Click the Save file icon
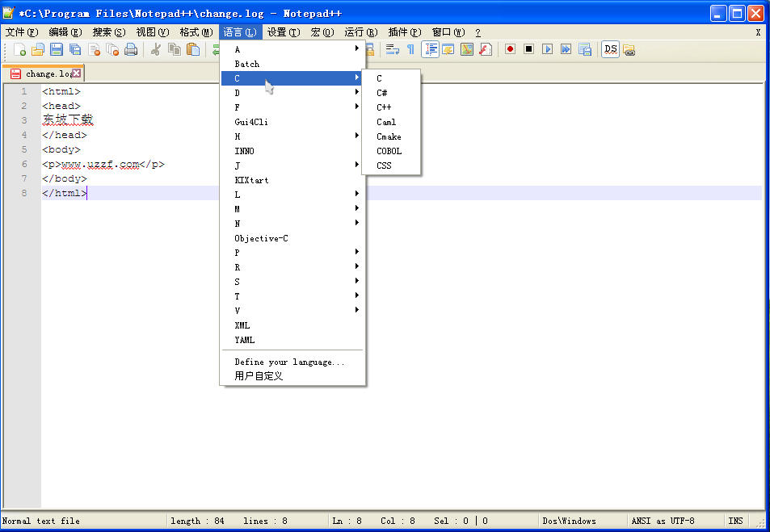The height and width of the screenshot is (532, 770). tap(57, 50)
